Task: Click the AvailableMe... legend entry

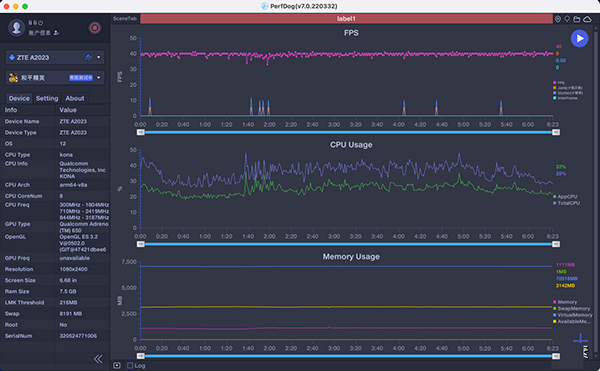Action: (571, 321)
